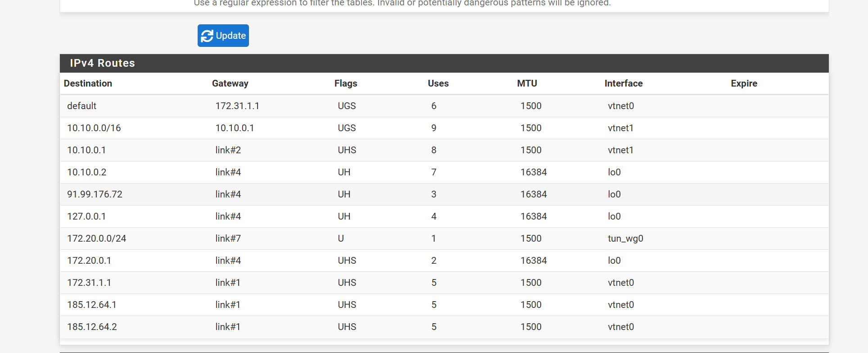The width and height of the screenshot is (868, 353).
Task: Click lo0 interface in 91.99.176.72 row
Action: coord(614,194)
